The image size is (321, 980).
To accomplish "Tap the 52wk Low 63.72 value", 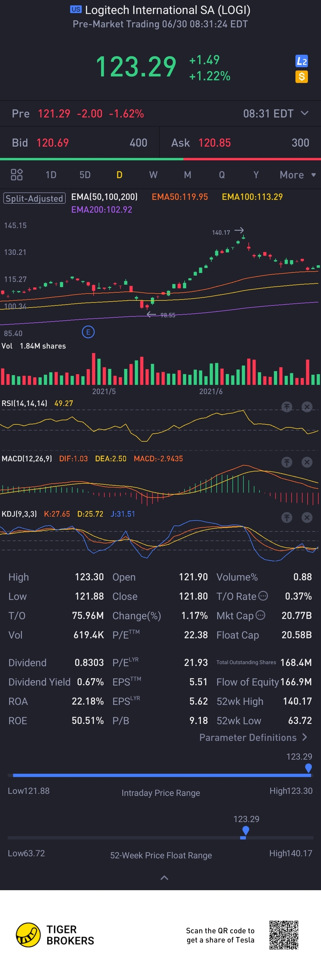I will (x=300, y=721).
